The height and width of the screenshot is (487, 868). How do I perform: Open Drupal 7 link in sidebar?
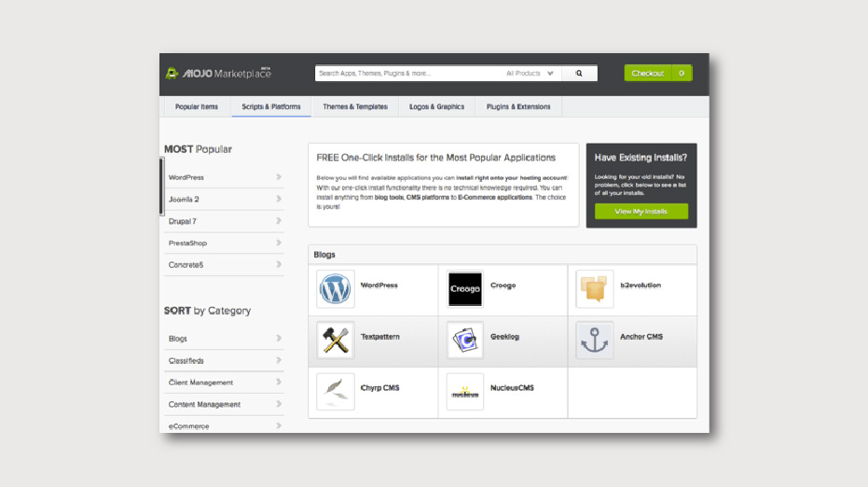(182, 221)
